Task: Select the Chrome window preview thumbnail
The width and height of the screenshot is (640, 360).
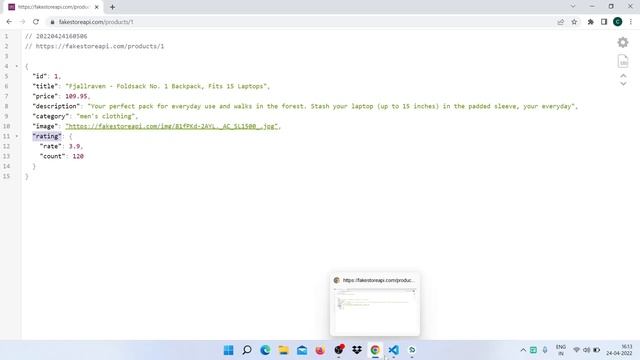Action: coord(375,304)
